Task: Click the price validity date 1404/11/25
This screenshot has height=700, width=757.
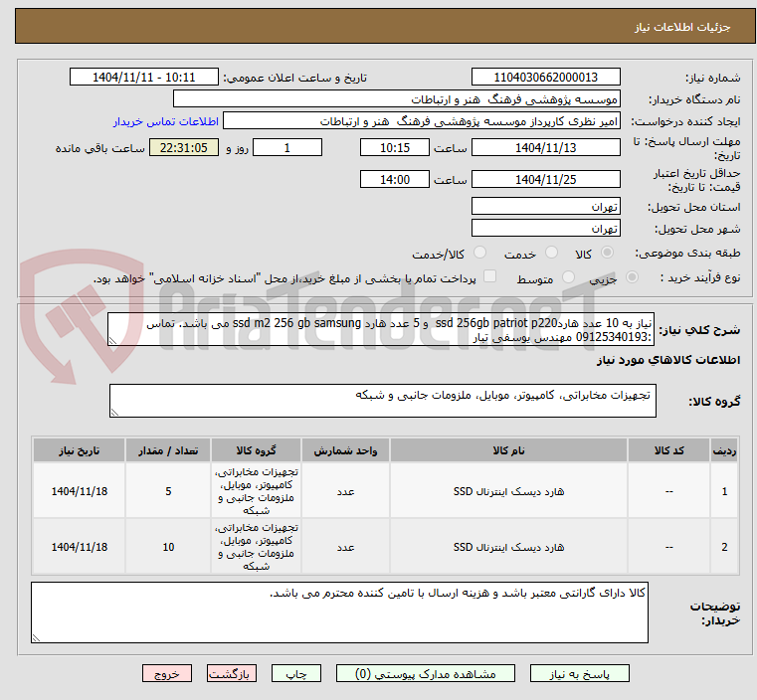Action: point(545,179)
